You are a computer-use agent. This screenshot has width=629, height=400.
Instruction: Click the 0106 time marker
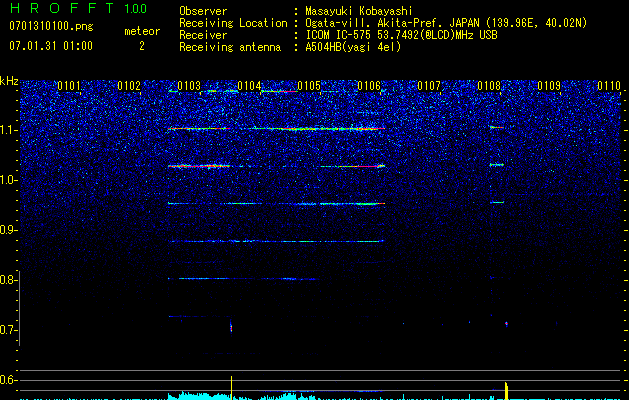point(369,86)
